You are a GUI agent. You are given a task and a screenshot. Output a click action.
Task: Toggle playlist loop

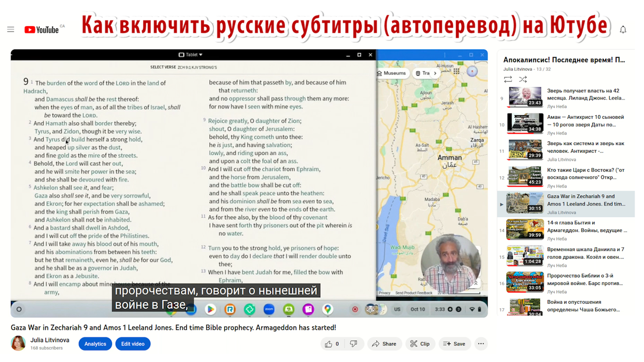(508, 79)
